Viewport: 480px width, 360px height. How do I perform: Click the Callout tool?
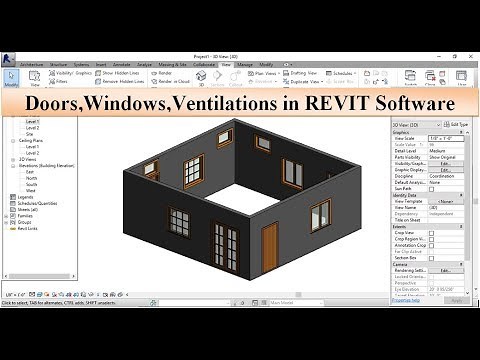tap(235, 78)
